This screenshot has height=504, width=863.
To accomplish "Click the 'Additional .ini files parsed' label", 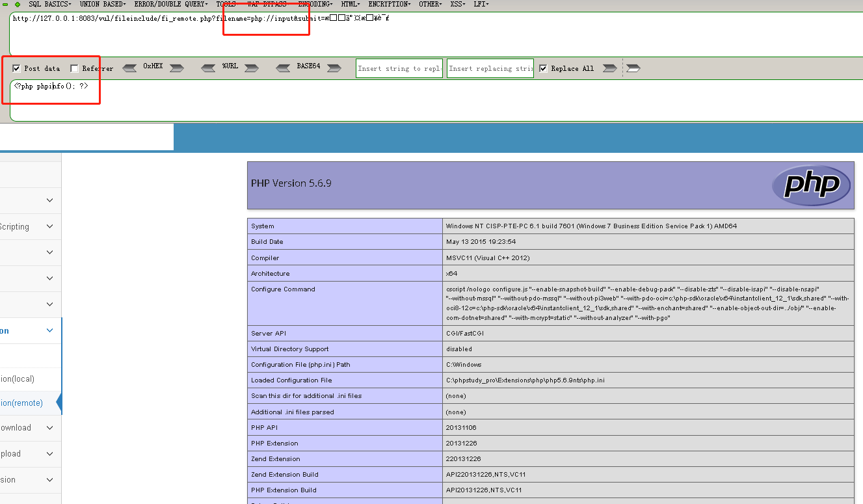I will pyautogui.click(x=293, y=412).
